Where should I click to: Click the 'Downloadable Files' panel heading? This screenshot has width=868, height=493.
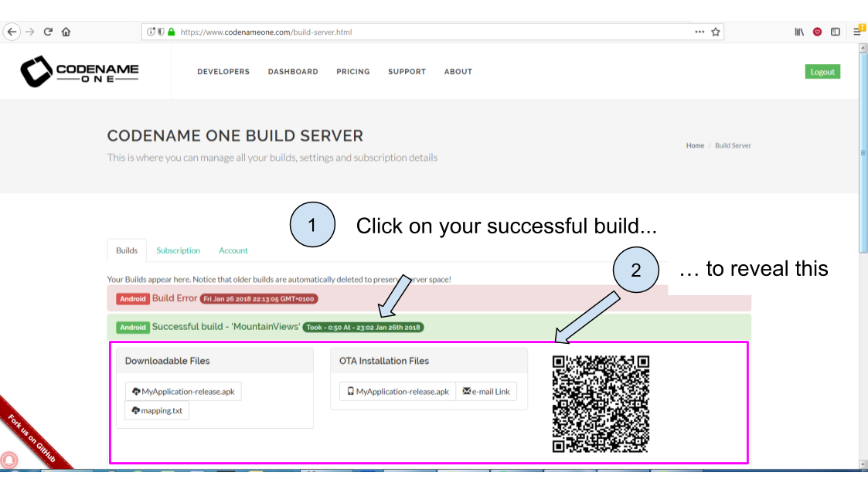(167, 361)
